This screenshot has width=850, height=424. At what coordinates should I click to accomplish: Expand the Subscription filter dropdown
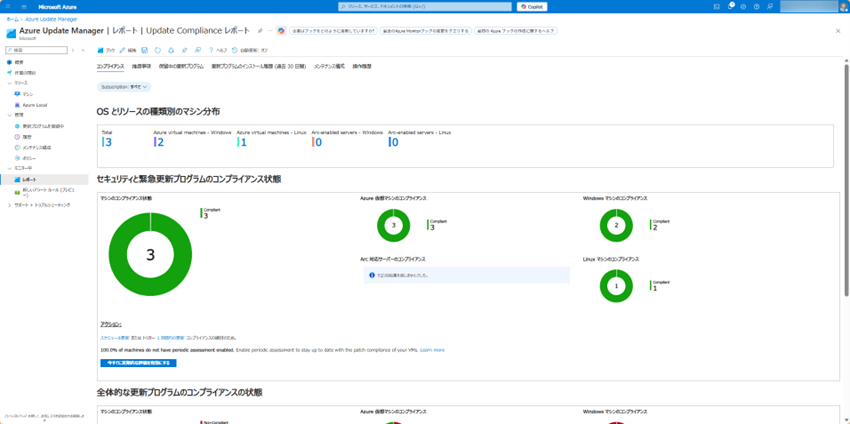[x=124, y=87]
